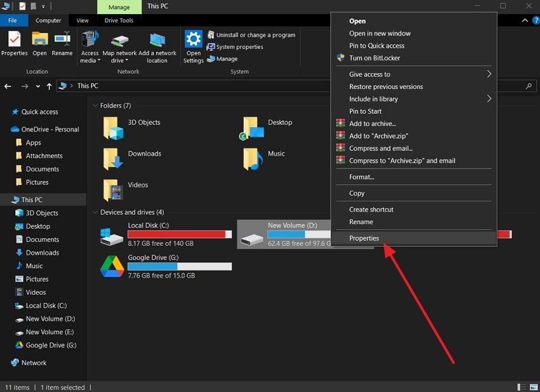Click the search magnifier icon
The width and height of the screenshot is (540, 392).
tap(529, 86)
